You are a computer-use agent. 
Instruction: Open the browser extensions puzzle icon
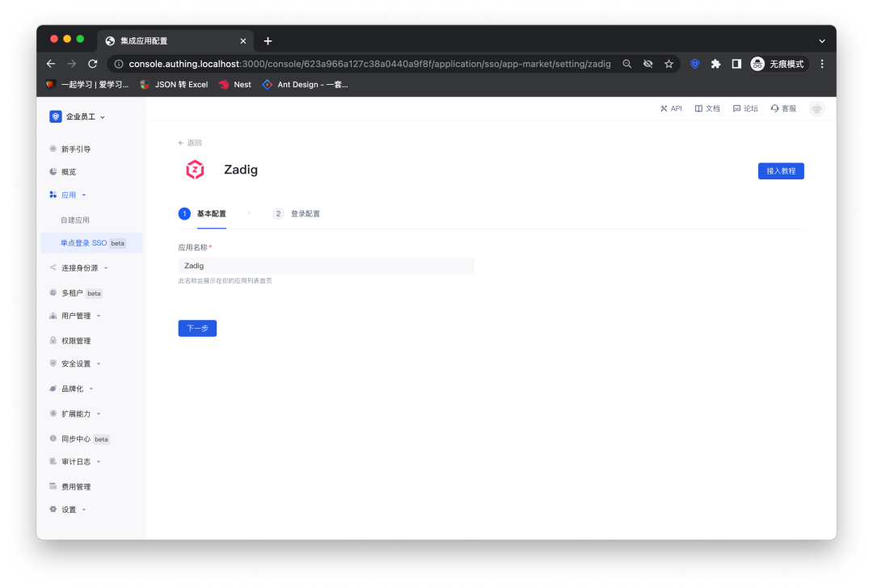[x=715, y=64]
